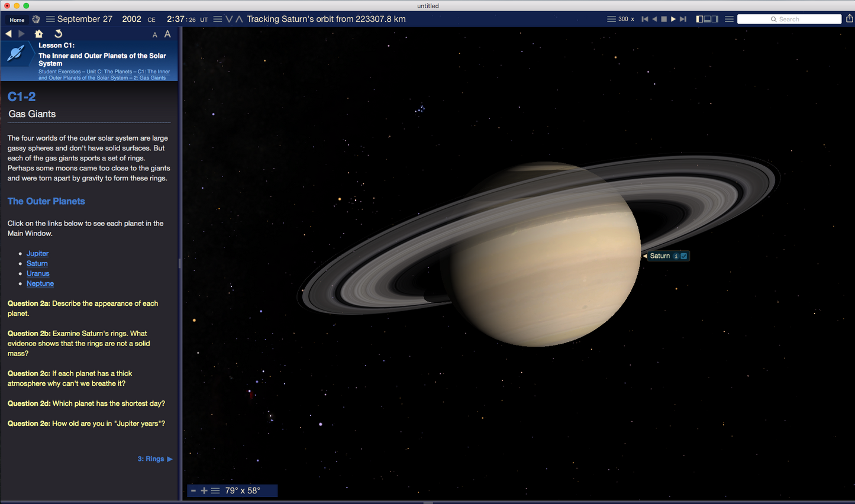Viewport: 855px width, 504px height.
Task: Select the hand cursor tool
Action: click(x=36, y=20)
